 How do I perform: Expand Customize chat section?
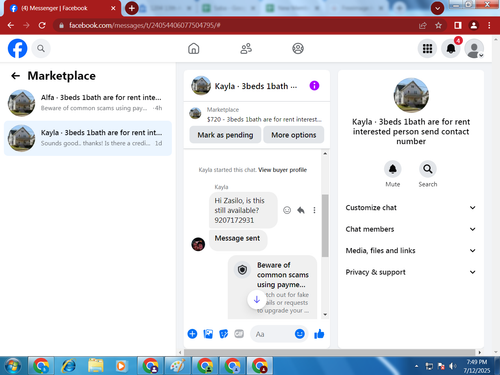[411, 208]
